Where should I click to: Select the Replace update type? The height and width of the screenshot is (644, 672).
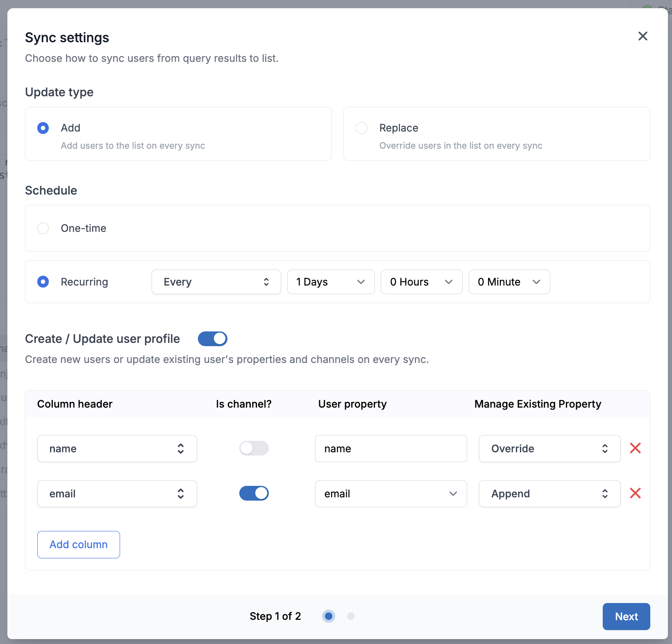[x=361, y=128]
